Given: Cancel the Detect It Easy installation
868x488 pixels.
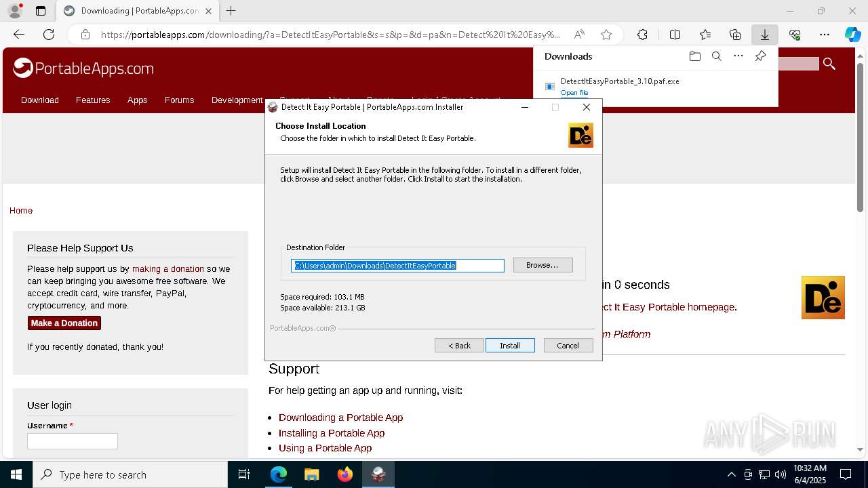Looking at the screenshot, I should [x=568, y=346].
